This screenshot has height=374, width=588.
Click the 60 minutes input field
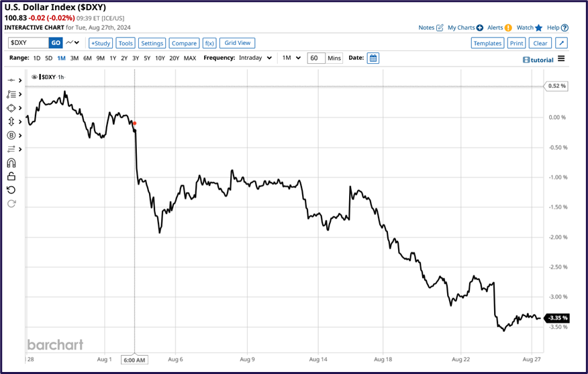click(x=316, y=58)
